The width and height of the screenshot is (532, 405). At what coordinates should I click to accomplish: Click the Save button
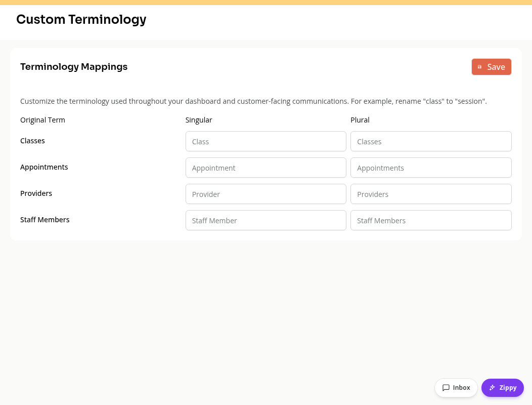(x=491, y=67)
